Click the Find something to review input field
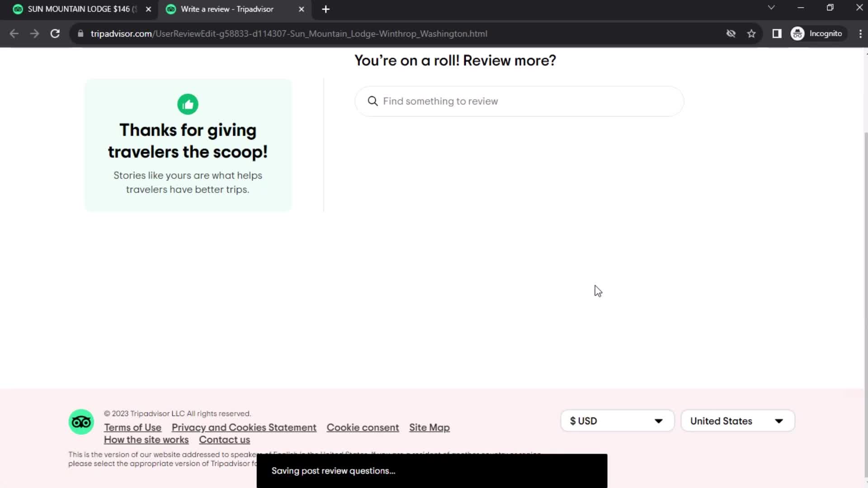Viewport: 868px width, 488px height. click(x=518, y=100)
